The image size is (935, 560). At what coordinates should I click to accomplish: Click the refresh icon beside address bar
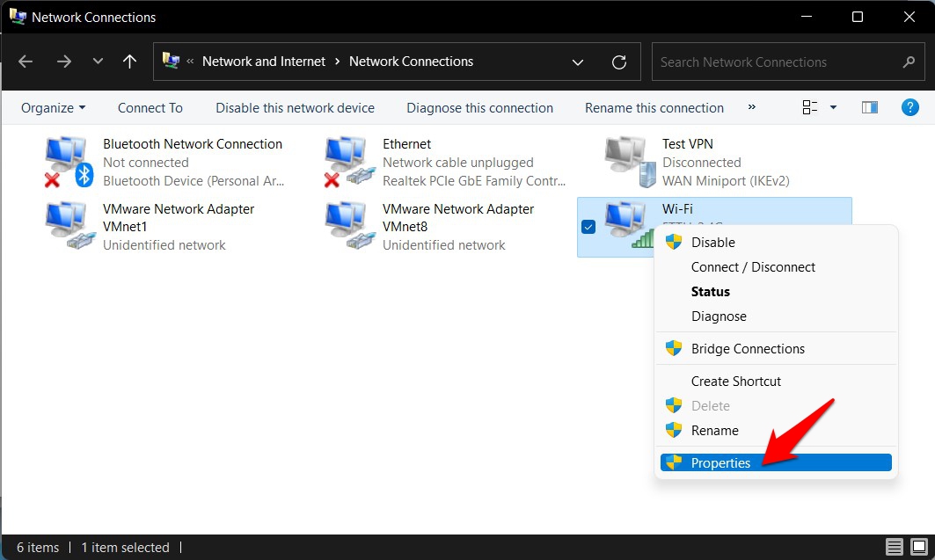pyautogui.click(x=619, y=62)
